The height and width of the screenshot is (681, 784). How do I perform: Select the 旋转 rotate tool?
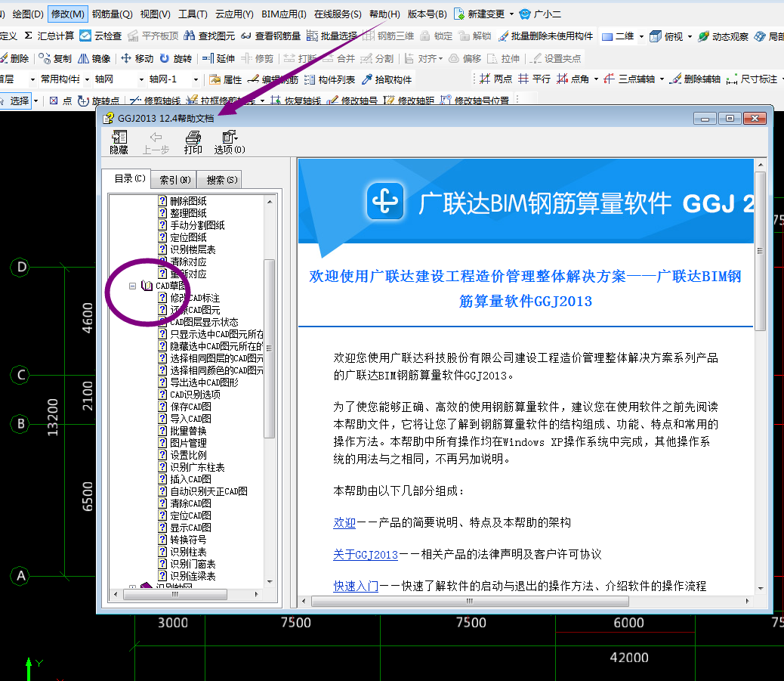click(x=175, y=58)
